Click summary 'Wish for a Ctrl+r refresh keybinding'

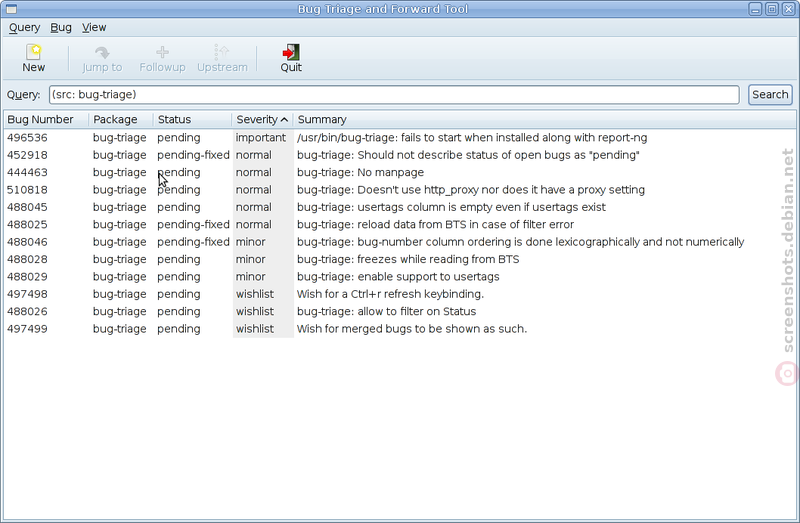pyautogui.click(x=390, y=294)
